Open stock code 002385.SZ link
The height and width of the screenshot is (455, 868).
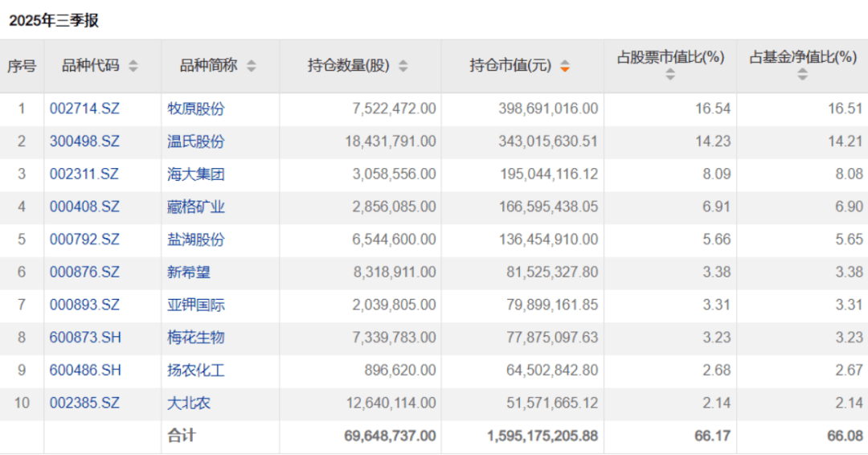tap(84, 403)
